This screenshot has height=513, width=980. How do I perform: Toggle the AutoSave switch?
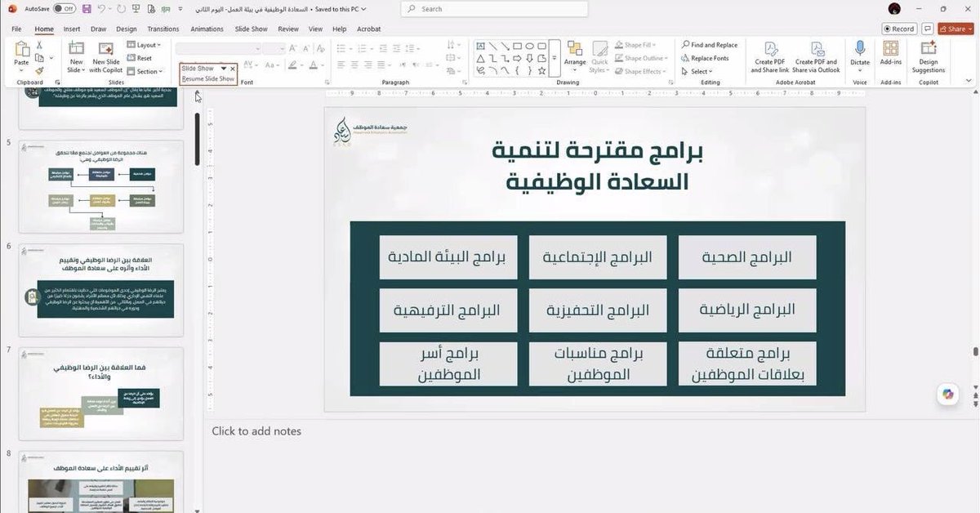tap(65, 9)
